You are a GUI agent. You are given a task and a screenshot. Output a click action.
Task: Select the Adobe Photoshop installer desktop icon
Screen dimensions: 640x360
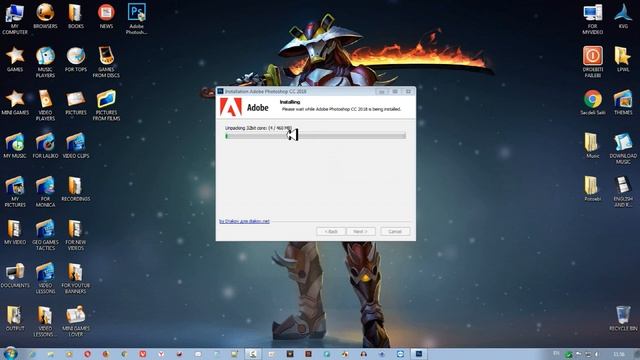(136, 19)
